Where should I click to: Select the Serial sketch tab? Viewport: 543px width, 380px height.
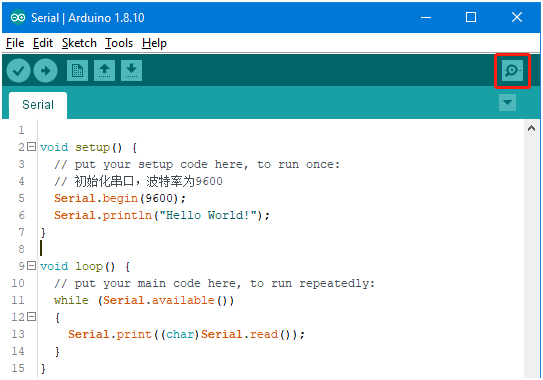tap(38, 105)
